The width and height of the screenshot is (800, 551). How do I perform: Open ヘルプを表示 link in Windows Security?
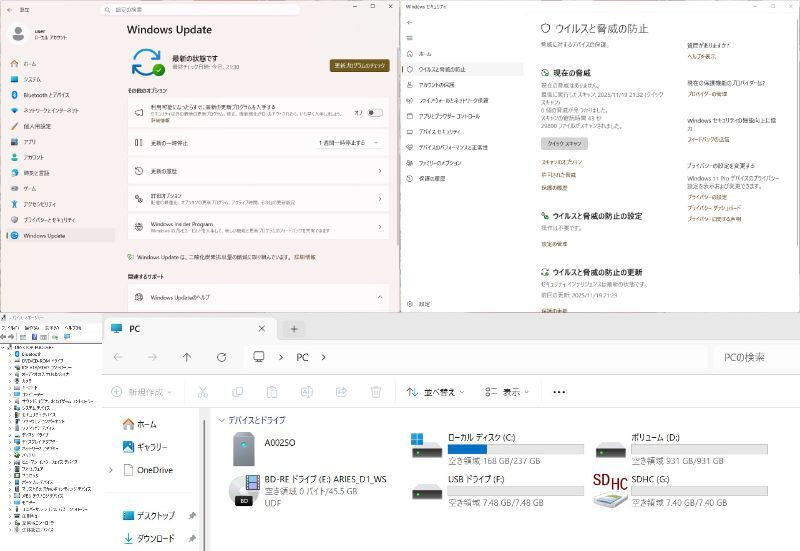(x=701, y=56)
